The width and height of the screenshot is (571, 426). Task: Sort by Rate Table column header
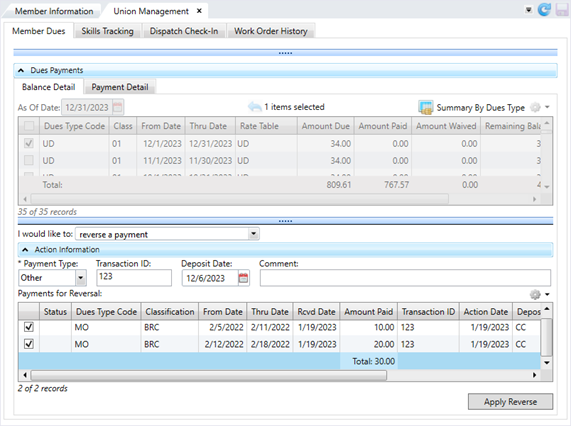point(266,126)
